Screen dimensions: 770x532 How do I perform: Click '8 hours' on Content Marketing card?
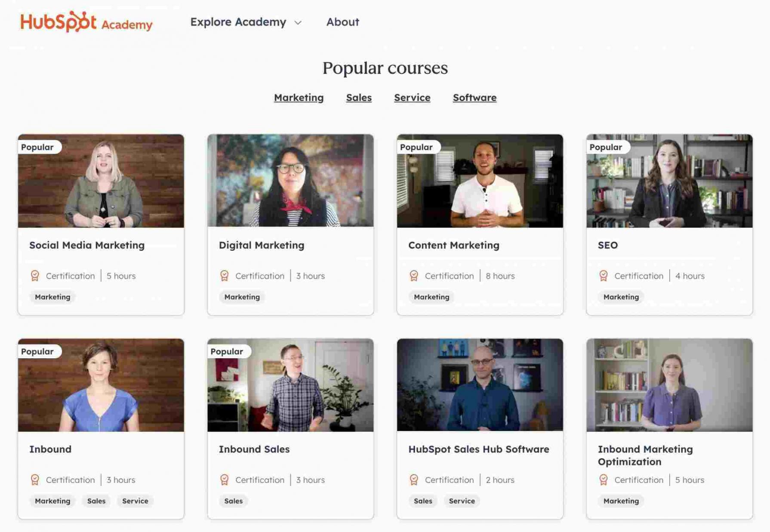pyautogui.click(x=500, y=276)
